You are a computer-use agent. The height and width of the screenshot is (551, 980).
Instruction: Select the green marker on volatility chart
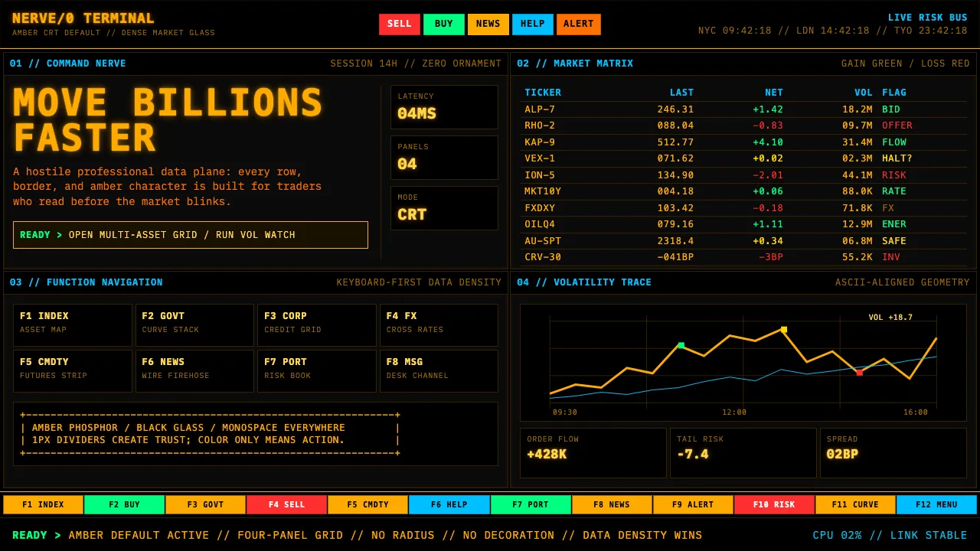point(681,345)
